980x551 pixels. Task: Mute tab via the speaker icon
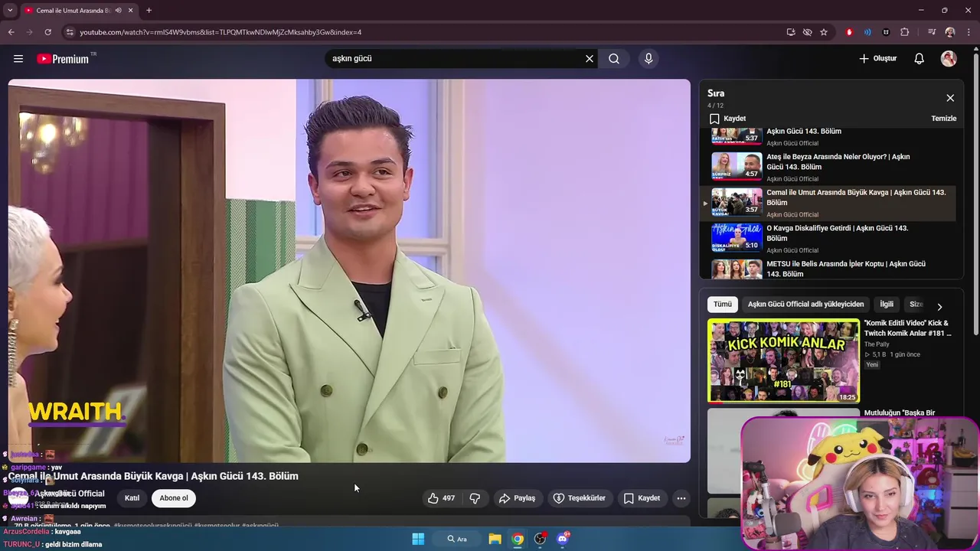118,11
